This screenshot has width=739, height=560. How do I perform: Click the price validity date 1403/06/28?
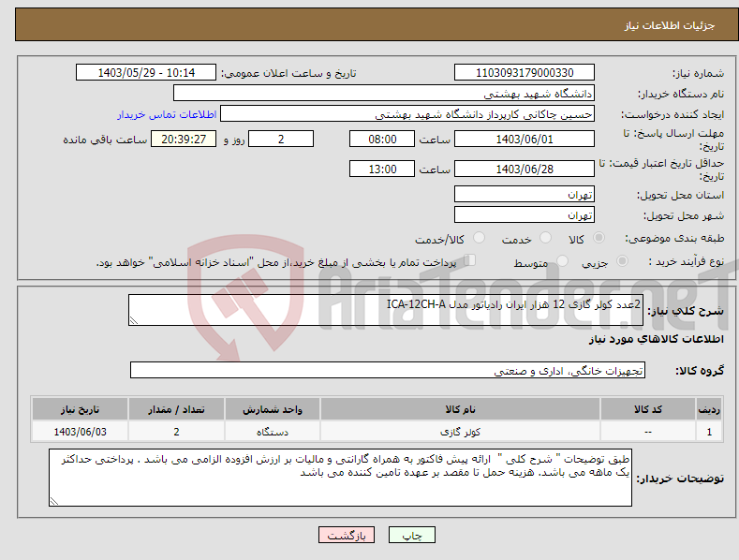click(525, 169)
